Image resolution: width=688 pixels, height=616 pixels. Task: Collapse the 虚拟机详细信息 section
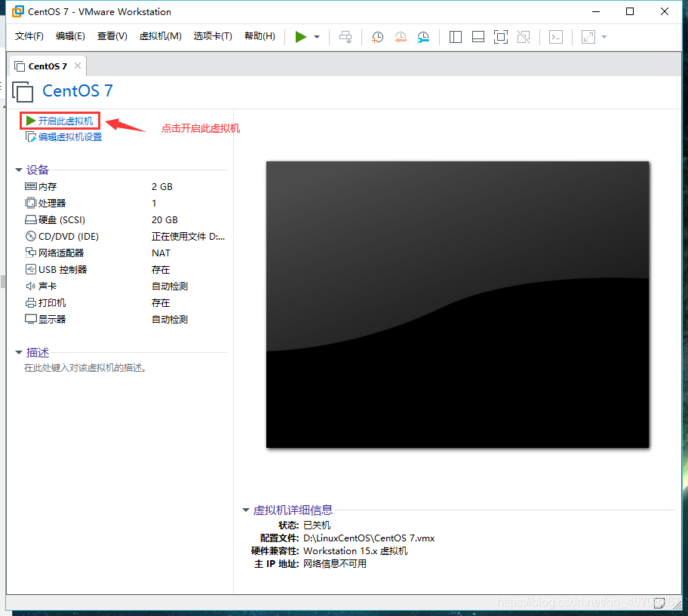[245, 510]
